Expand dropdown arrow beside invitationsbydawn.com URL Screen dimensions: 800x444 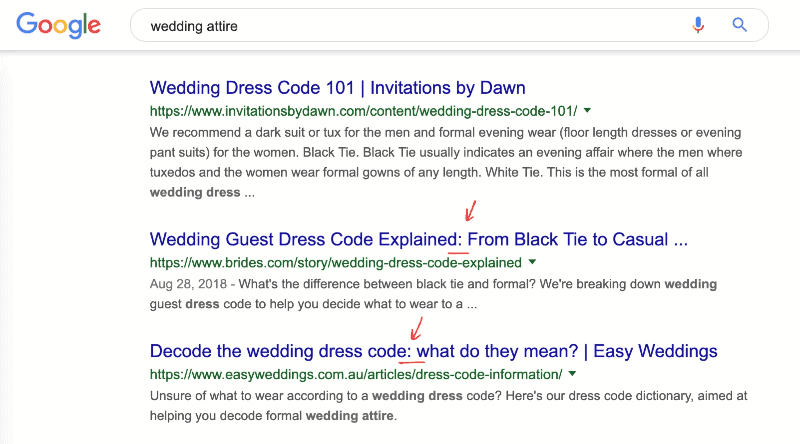tap(587, 110)
